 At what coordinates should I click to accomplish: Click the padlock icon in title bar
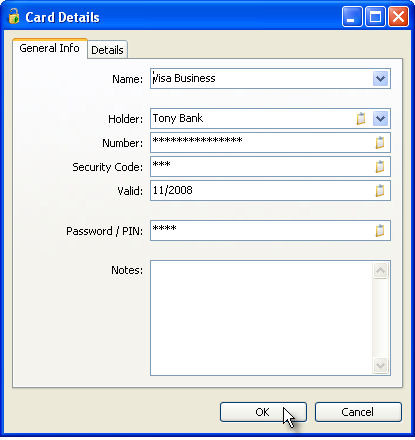coord(14,16)
